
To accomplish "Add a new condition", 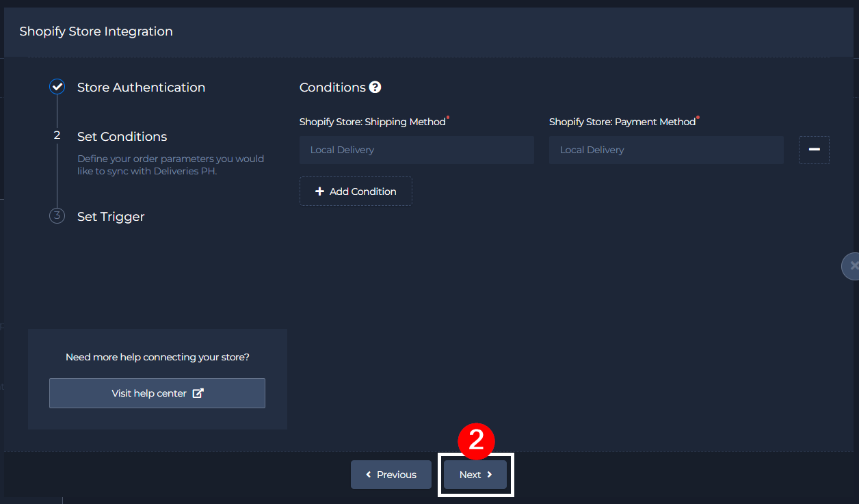I will tap(356, 191).
